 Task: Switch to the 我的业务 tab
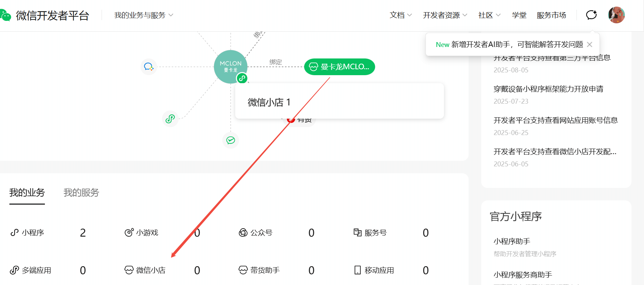[27, 192]
